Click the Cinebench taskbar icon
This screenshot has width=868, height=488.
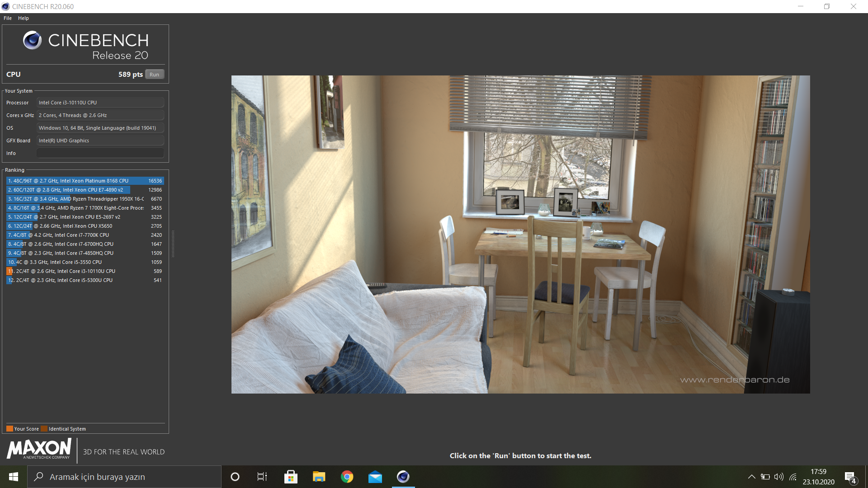[x=403, y=477]
